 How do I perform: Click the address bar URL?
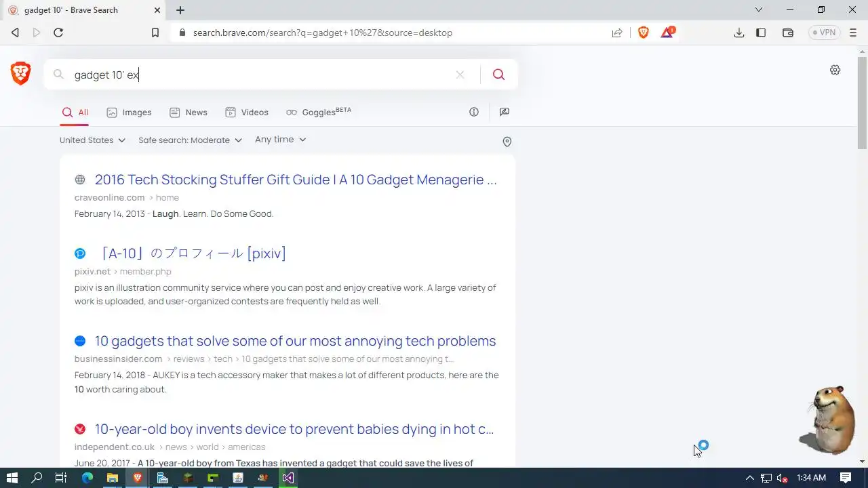pos(323,33)
